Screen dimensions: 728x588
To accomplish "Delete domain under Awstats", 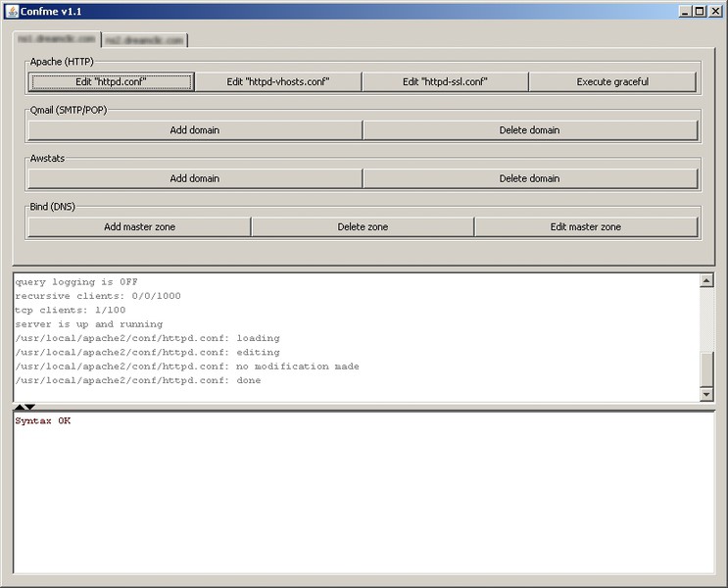I will click(530, 178).
